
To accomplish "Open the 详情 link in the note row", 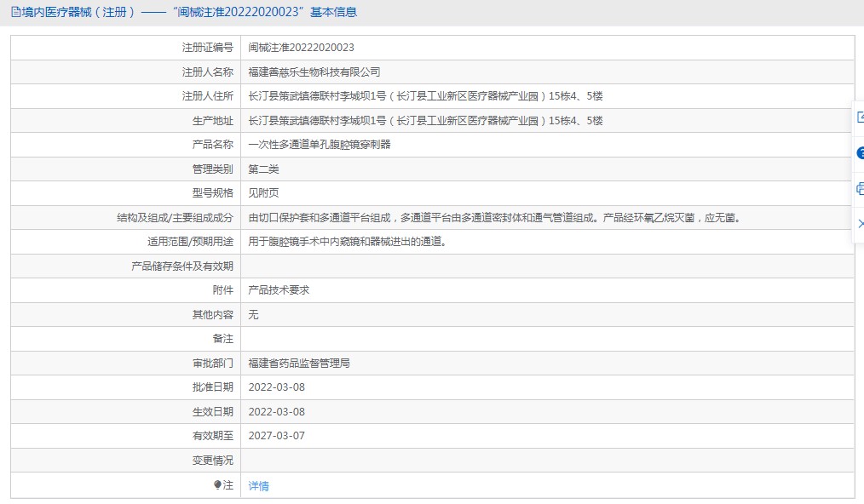I will (258, 486).
